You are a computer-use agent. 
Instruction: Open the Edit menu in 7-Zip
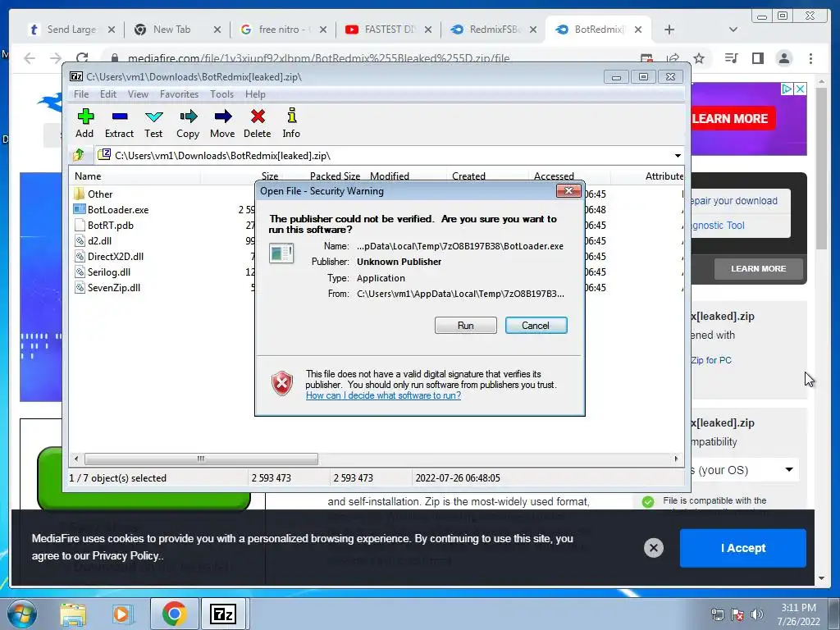click(108, 94)
